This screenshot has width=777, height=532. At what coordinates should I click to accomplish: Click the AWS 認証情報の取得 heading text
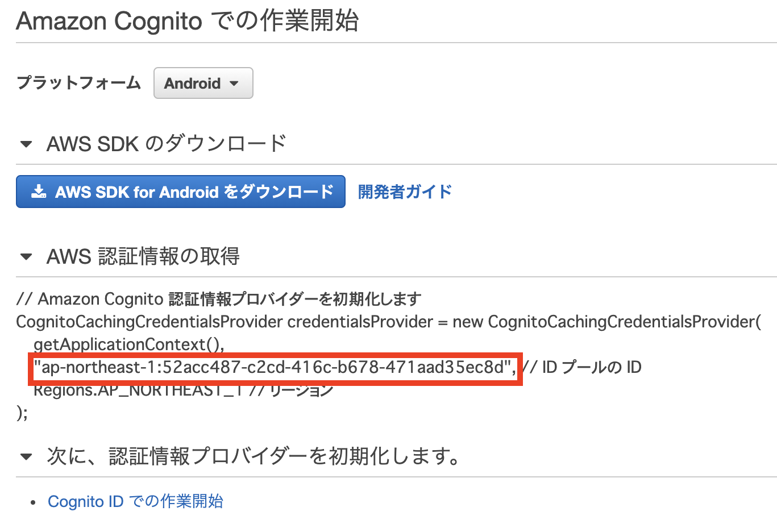[x=143, y=257]
